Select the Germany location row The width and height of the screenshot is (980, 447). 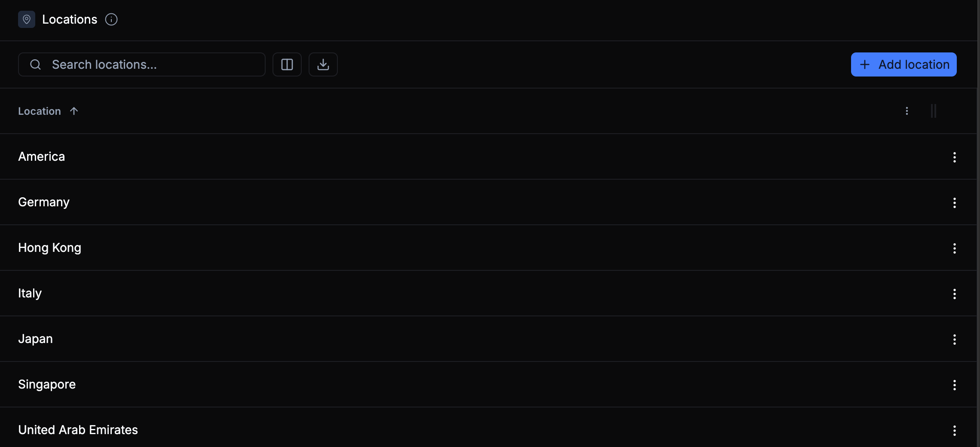point(44,202)
